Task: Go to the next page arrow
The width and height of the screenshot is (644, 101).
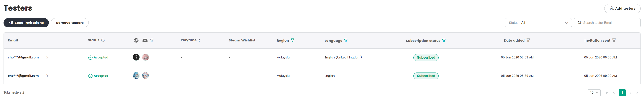Action: 630,93
